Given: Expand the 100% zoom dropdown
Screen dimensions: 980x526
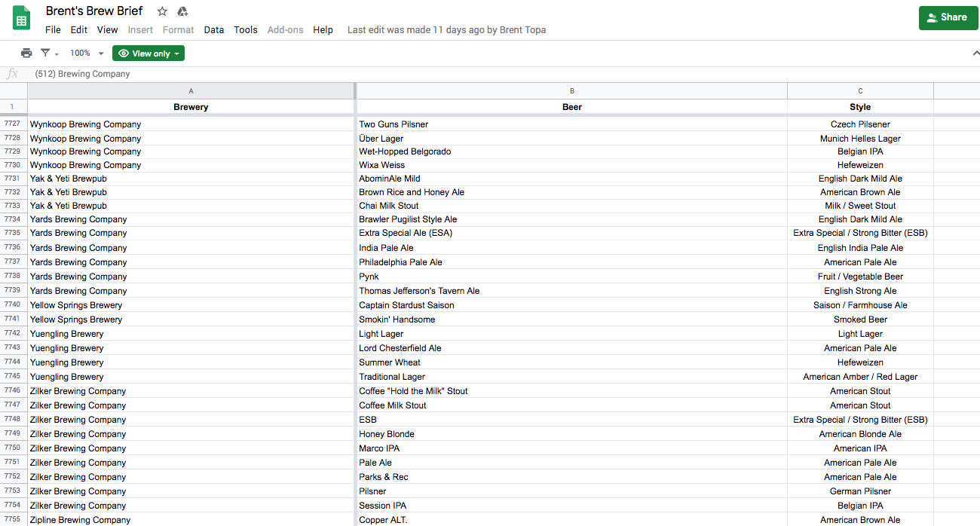Looking at the screenshot, I should tap(87, 54).
